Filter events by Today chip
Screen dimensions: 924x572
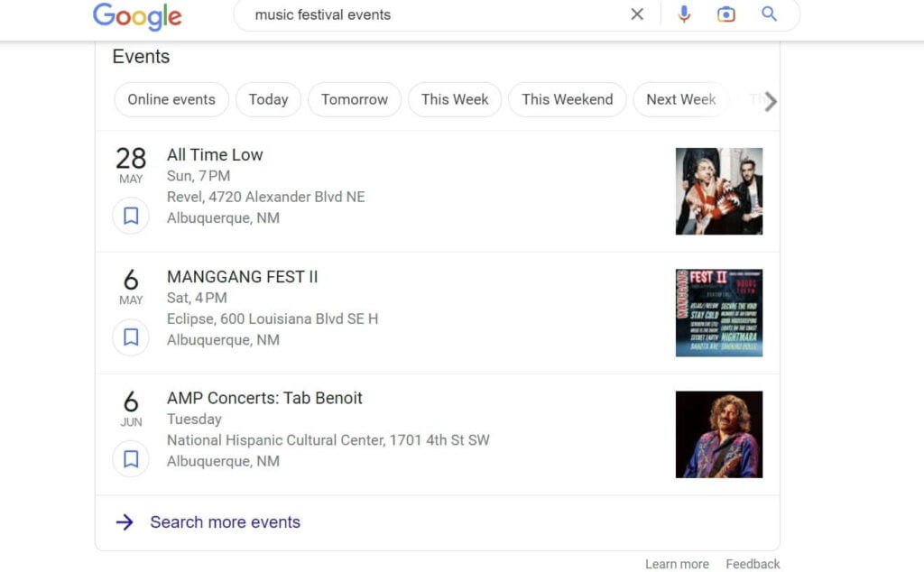(268, 99)
